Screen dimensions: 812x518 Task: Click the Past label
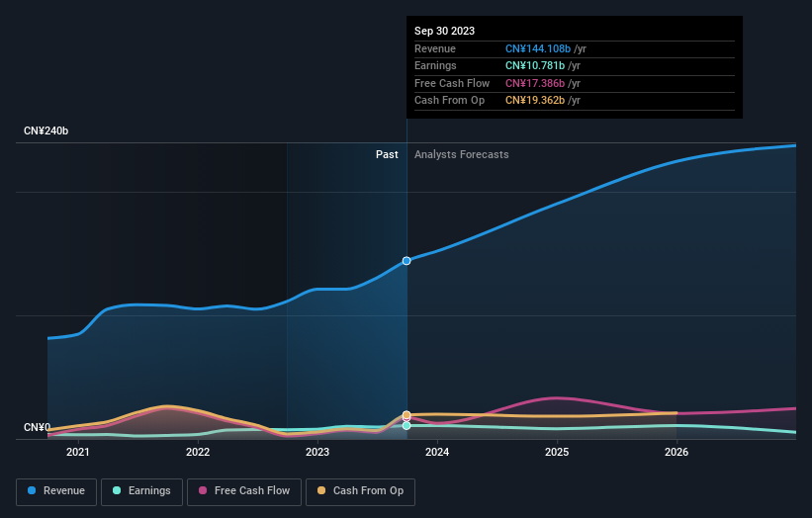click(x=387, y=154)
